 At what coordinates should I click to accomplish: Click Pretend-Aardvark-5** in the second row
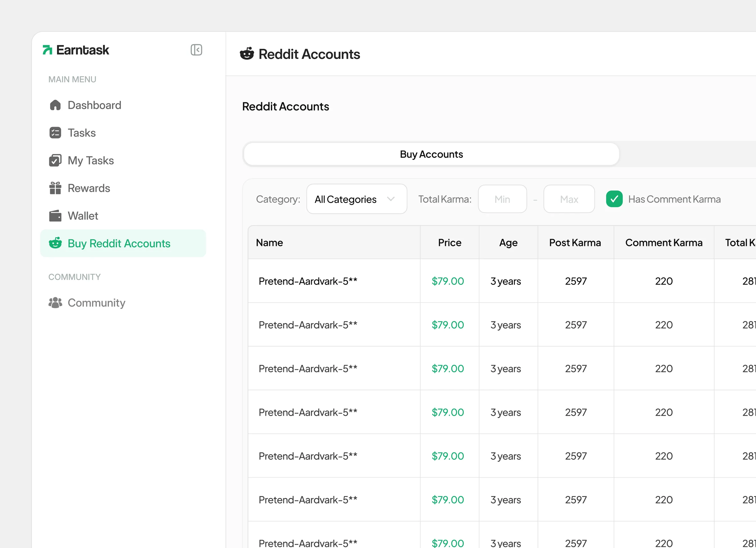[x=308, y=325]
